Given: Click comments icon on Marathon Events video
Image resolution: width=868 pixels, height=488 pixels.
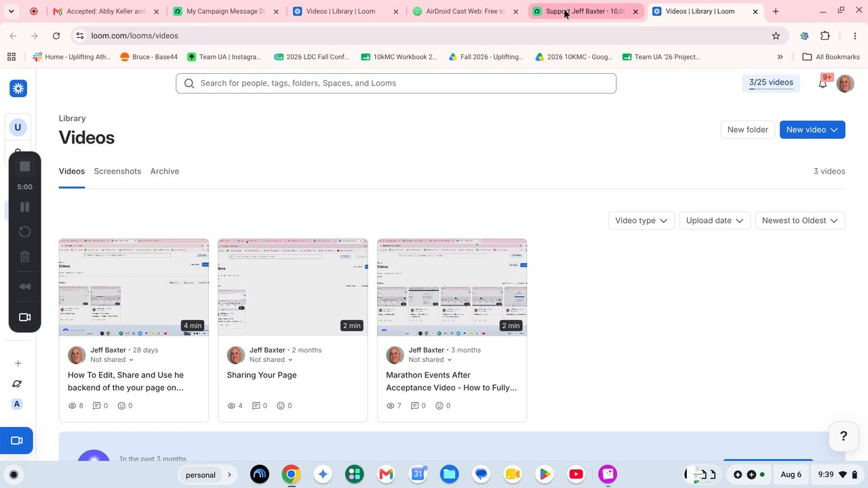Looking at the screenshot, I should tap(414, 406).
